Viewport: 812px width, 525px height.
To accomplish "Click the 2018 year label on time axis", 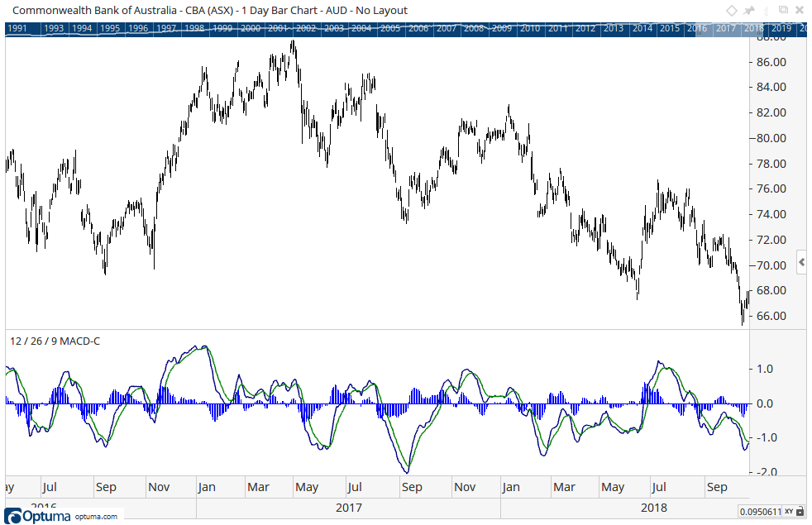I will tap(653, 508).
